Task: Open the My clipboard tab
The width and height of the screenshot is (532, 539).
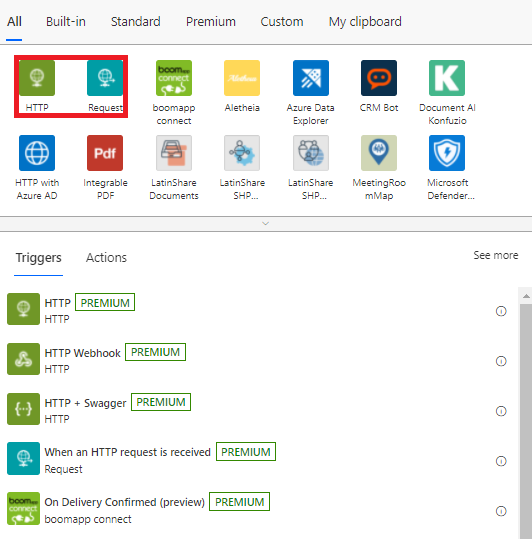Action: tap(365, 22)
